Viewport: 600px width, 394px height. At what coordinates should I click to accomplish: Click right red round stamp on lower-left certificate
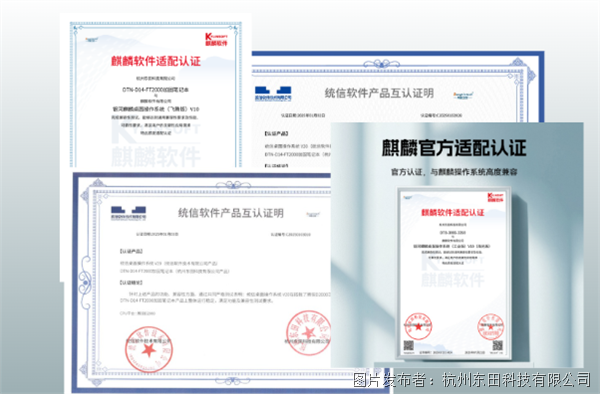pos(308,333)
